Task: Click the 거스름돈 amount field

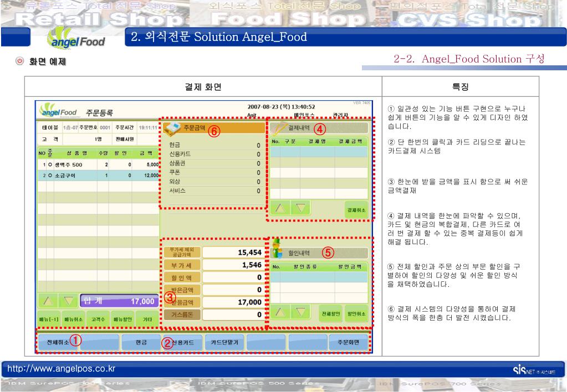Action: pyautogui.click(x=232, y=314)
